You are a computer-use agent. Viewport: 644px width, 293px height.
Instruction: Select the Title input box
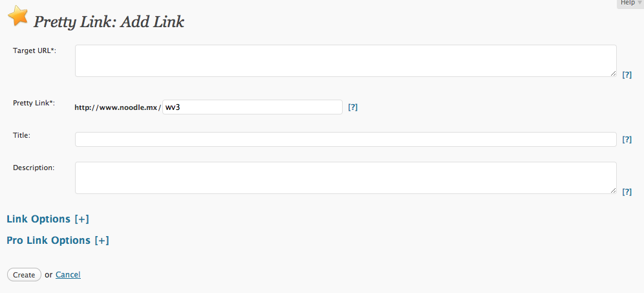coord(345,140)
